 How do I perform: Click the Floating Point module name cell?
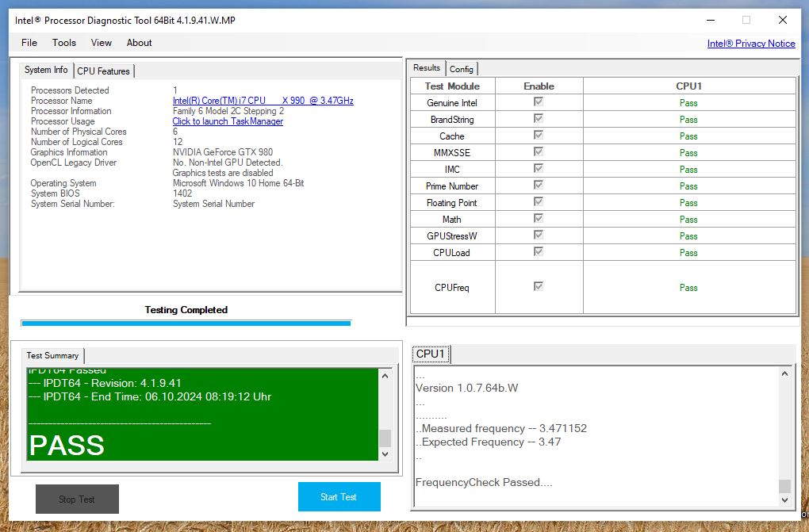(452, 203)
